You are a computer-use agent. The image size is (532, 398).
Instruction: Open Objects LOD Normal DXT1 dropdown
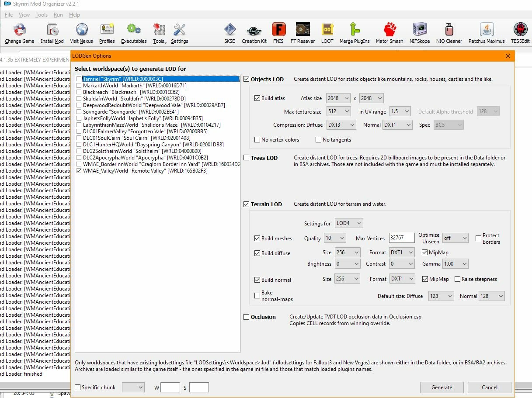tap(397, 125)
